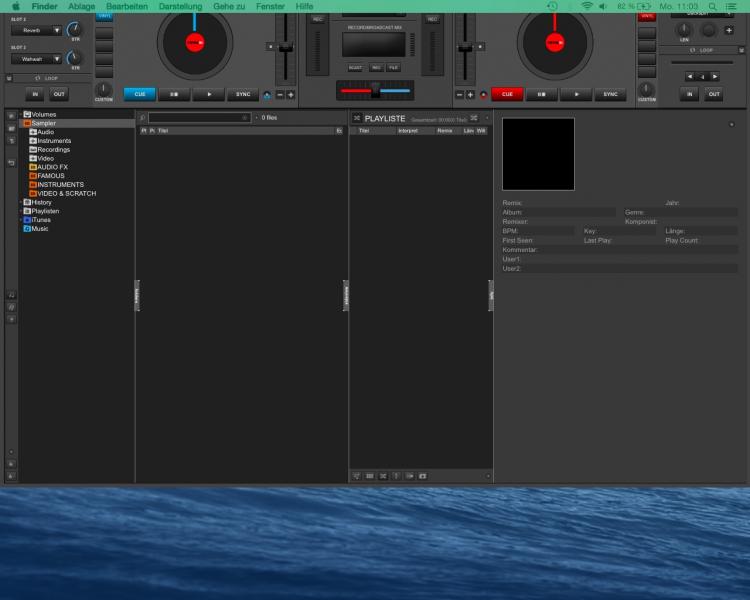Click the shuffle icon beside PLAYLISTE title
Viewport: 750px width, 600px height.
pyautogui.click(x=357, y=118)
